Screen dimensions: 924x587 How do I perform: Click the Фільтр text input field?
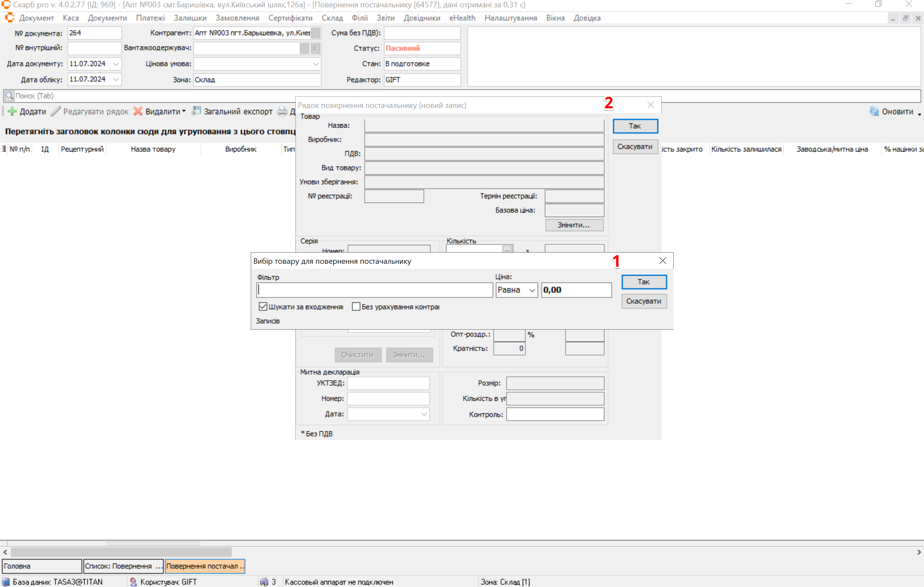(x=374, y=290)
